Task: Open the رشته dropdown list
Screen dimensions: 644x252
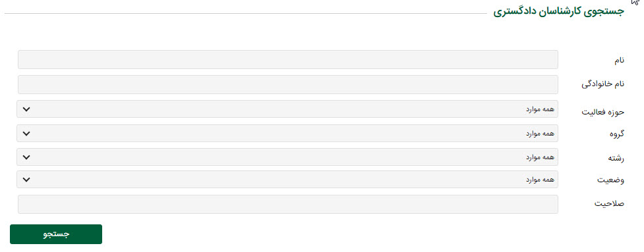Action: pos(287,157)
